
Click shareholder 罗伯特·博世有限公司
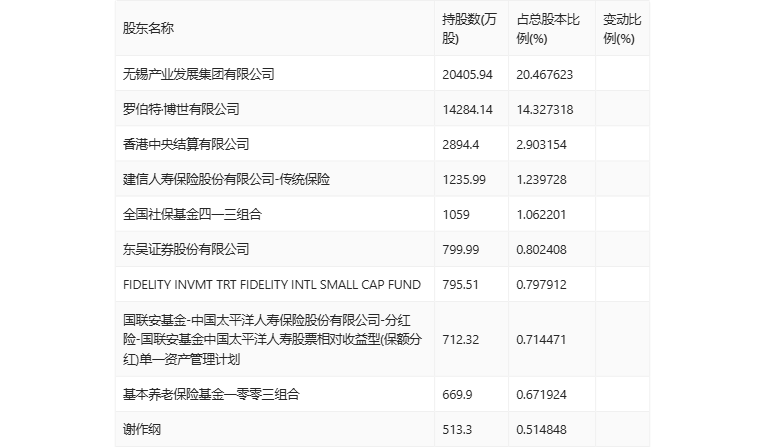pos(181,109)
